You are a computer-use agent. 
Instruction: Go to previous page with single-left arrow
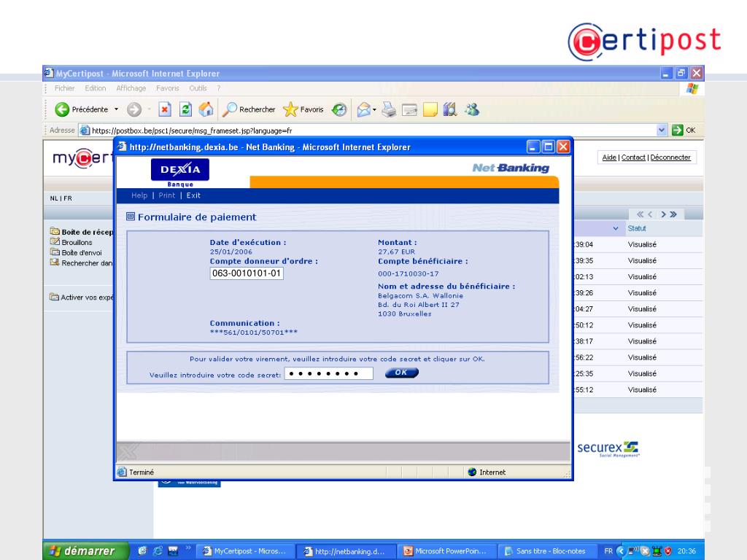click(x=650, y=214)
